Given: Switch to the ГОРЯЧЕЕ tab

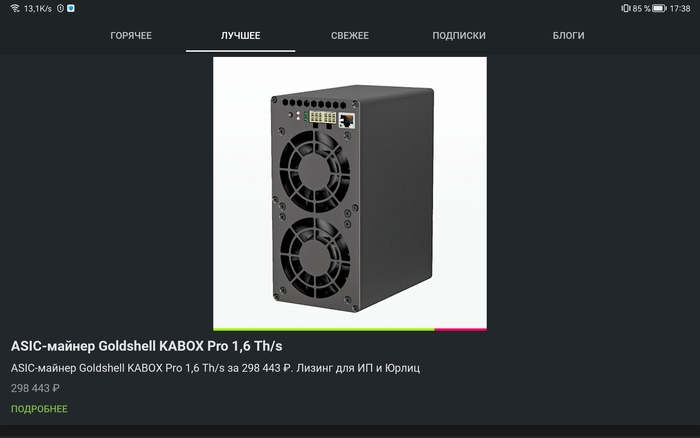Looking at the screenshot, I should point(131,36).
